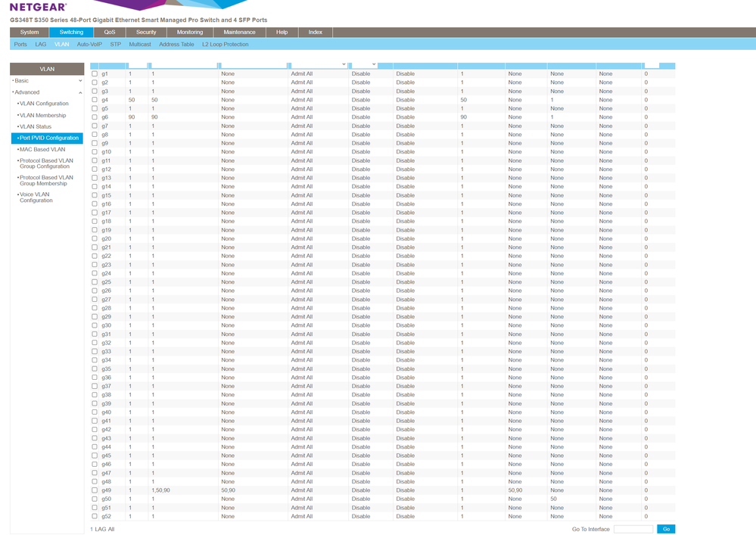Open VLAN Membership page in sidebar

42,116
